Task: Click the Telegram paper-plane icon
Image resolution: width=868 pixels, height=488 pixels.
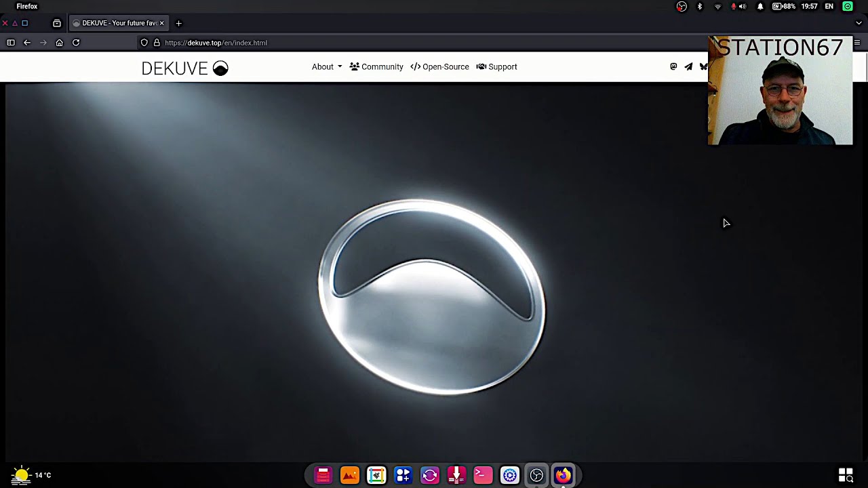Action: coord(688,66)
